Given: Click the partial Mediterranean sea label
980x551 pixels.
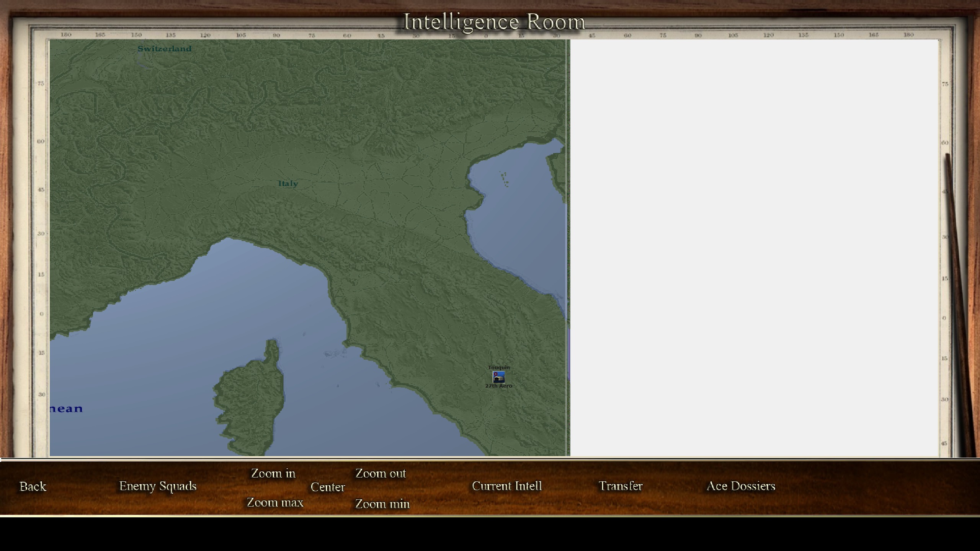Looking at the screenshot, I should [66, 409].
